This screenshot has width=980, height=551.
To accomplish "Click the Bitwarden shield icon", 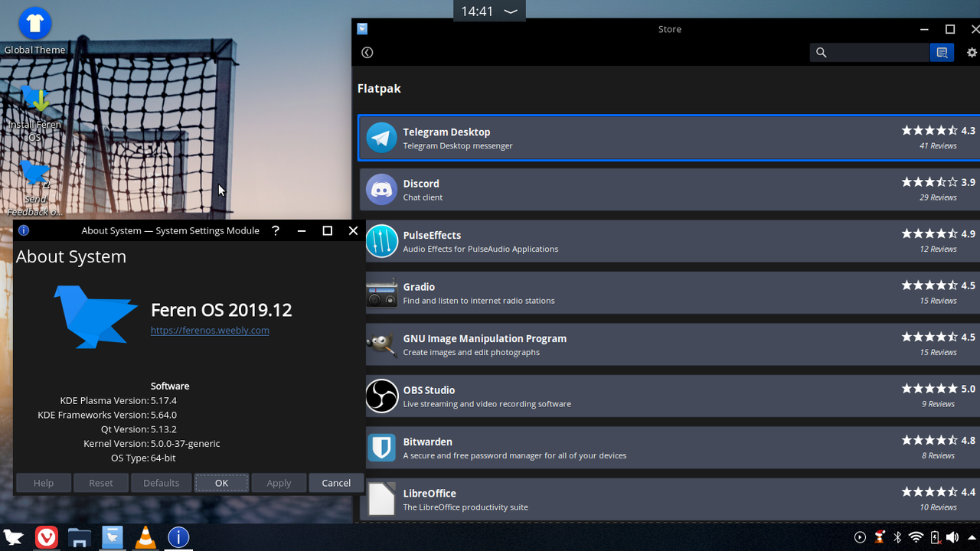I will [x=381, y=448].
